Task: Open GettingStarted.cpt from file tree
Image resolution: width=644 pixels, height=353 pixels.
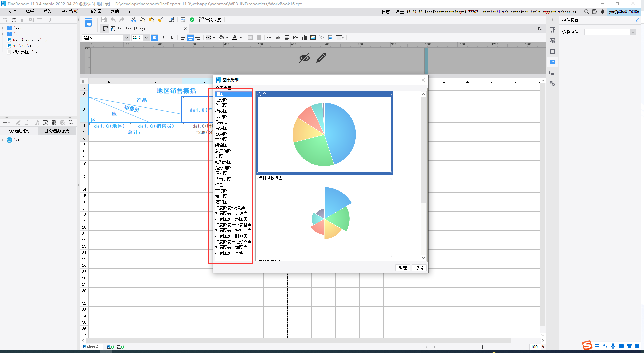Action: [x=31, y=40]
